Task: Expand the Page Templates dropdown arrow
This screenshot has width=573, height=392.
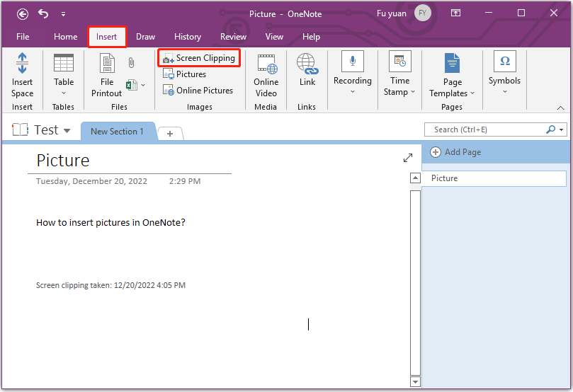Action: coord(472,93)
